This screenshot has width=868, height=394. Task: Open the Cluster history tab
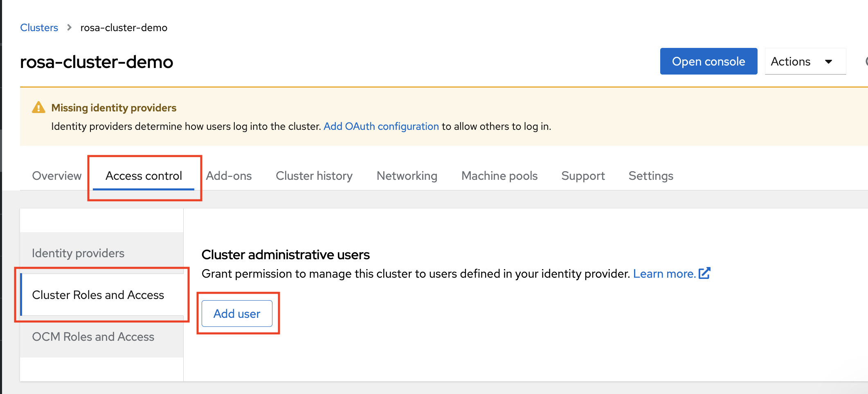point(314,176)
